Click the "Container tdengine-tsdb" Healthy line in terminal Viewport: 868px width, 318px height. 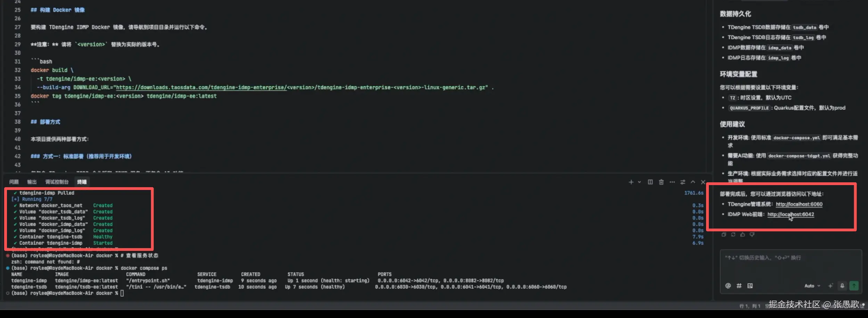coord(63,237)
